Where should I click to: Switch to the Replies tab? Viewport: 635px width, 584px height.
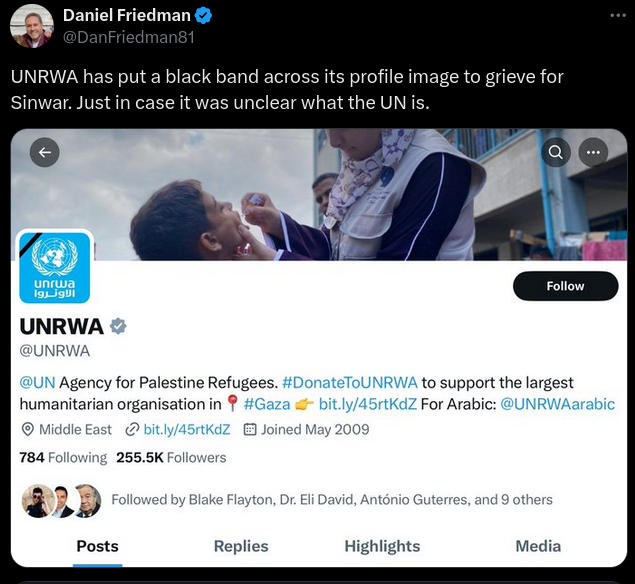pos(241,546)
